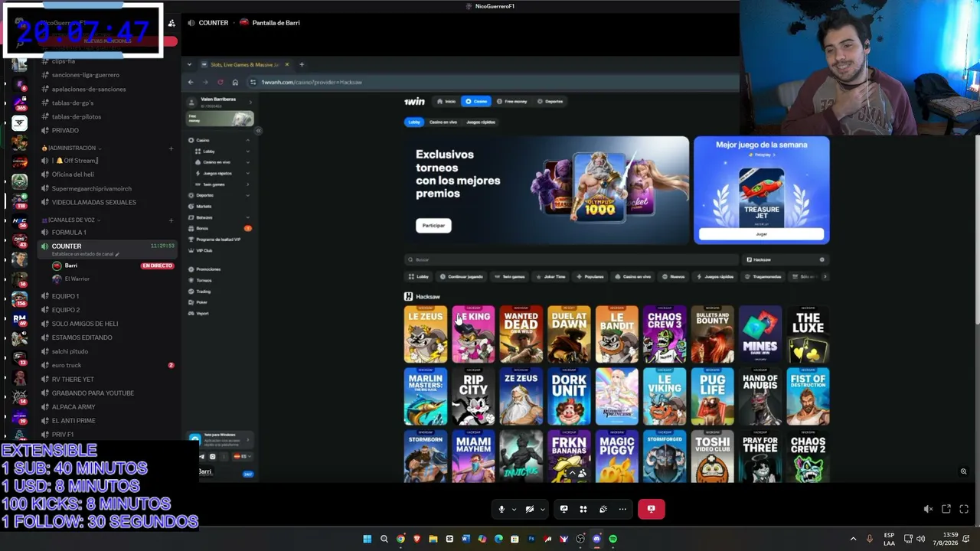Viewport: 980px width, 551px height.
Task: Toggle stream volume mute icon
Action: pos(928,509)
